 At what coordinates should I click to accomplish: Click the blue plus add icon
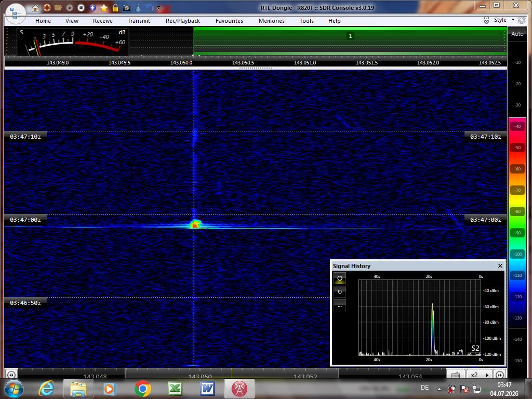click(92, 7)
